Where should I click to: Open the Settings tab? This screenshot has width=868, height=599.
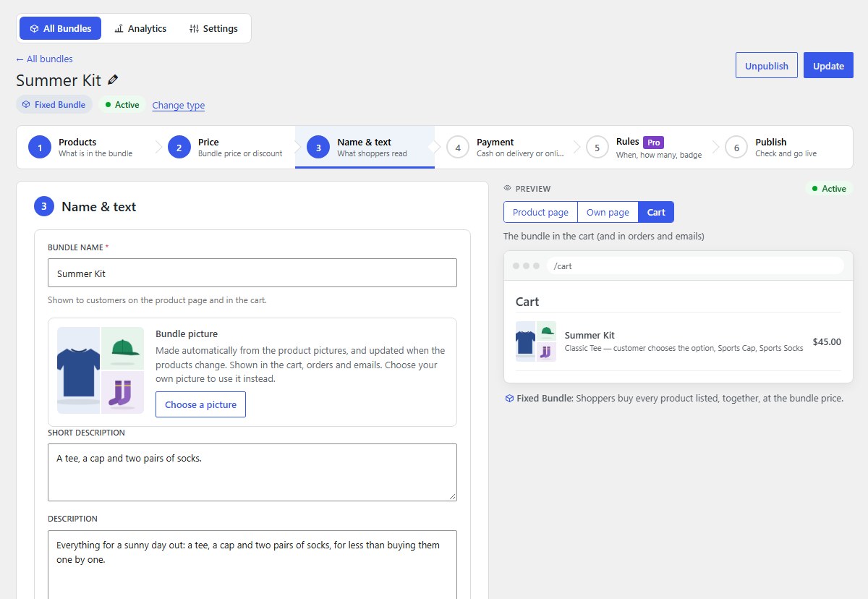[213, 28]
